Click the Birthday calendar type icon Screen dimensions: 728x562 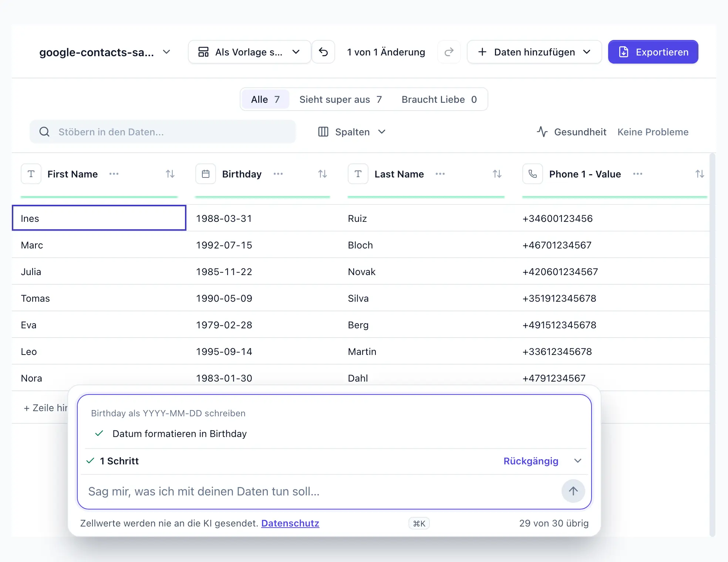[x=206, y=174]
